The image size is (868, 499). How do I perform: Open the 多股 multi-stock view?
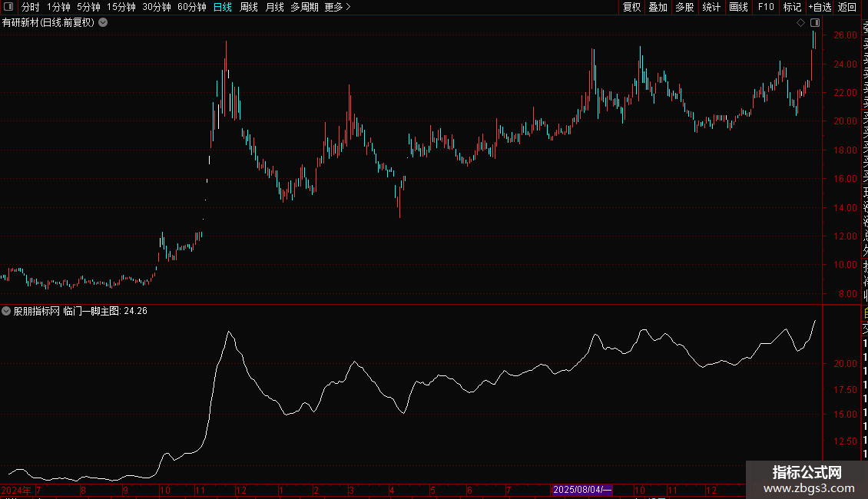pos(684,7)
